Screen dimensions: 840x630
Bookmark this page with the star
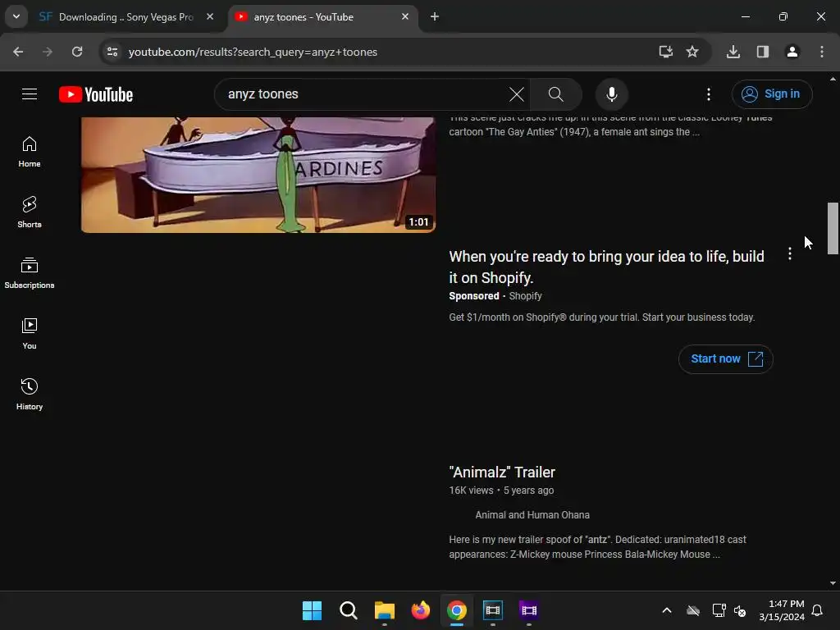tap(692, 52)
